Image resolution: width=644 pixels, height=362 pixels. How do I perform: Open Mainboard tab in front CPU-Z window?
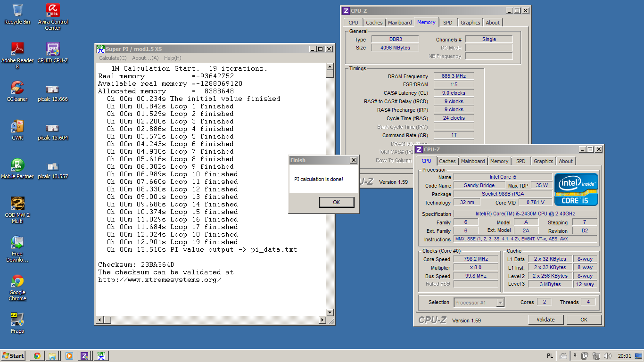[473, 161]
